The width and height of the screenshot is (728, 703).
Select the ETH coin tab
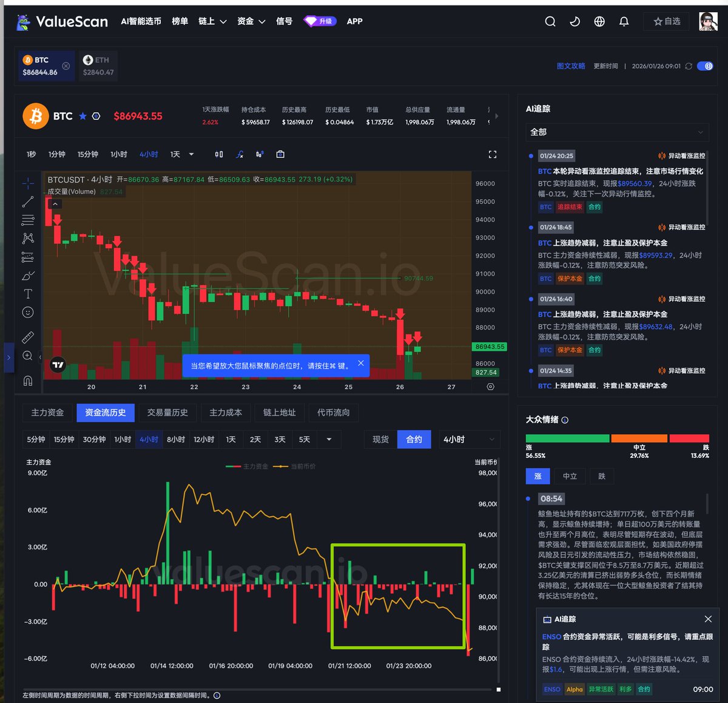(x=98, y=66)
